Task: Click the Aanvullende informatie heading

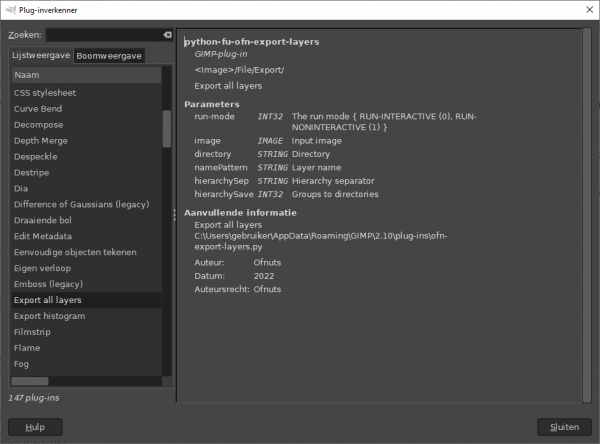Action: pos(240,213)
